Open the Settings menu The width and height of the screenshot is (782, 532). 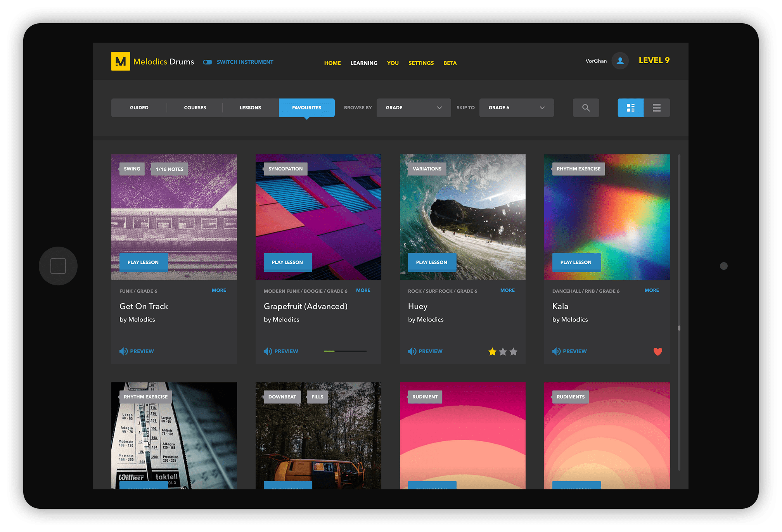tap(421, 63)
